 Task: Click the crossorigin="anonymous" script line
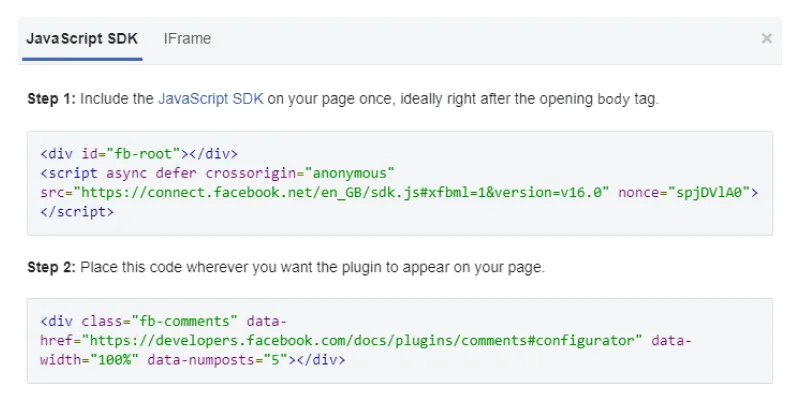[218, 173]
